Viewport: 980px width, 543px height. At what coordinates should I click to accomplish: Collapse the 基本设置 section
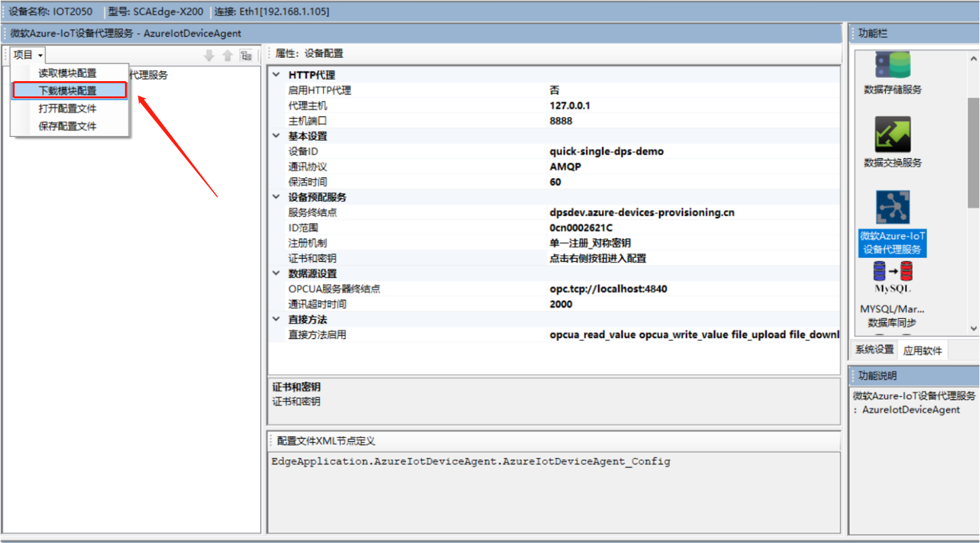276,136
